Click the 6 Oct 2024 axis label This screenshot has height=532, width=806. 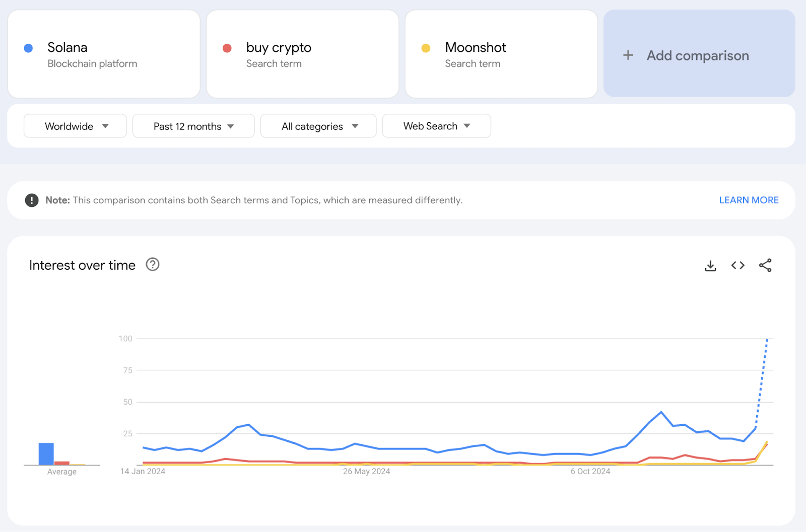[x=590, y=472]
